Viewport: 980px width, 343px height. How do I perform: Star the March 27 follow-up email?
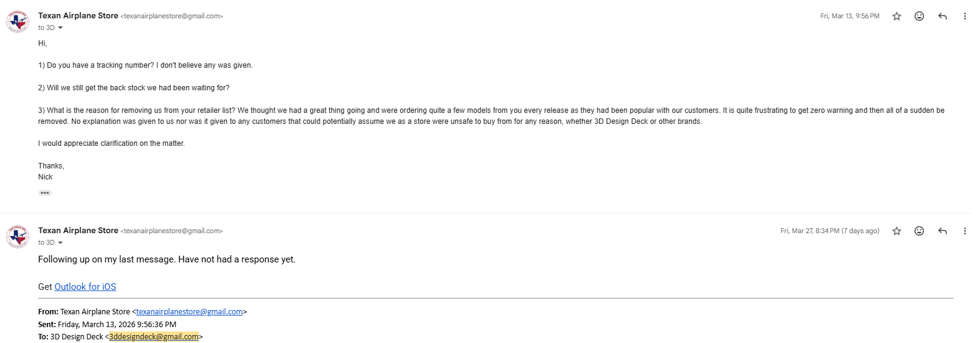896,231
